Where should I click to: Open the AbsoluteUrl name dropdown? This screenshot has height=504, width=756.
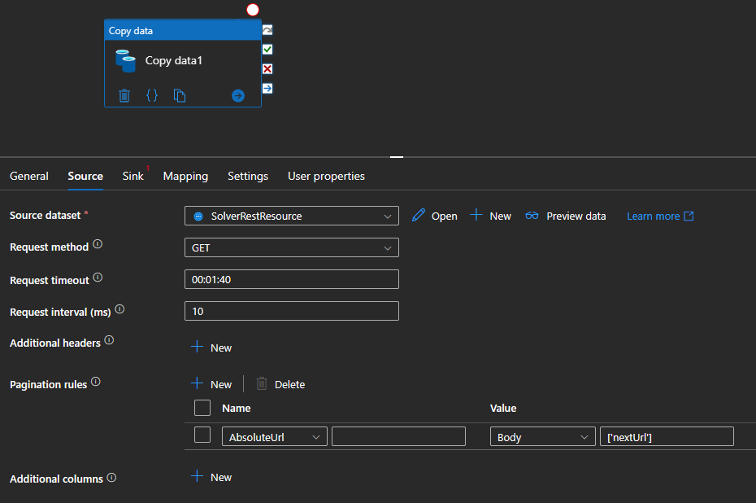point(274,437)
